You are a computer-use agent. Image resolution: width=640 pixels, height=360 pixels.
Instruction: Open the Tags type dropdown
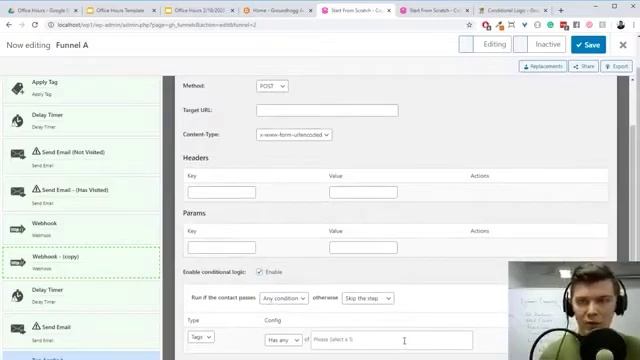(201, 337)
